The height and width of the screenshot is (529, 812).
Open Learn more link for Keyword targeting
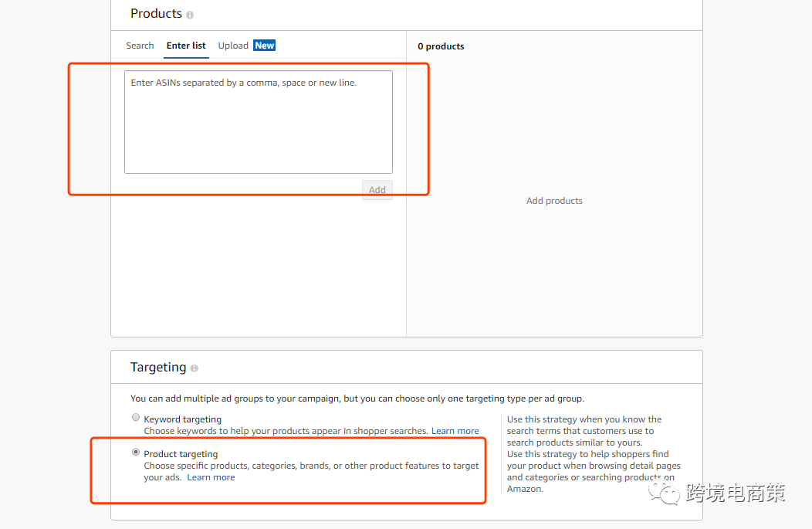pyautogui.click(x=455, y=431)
